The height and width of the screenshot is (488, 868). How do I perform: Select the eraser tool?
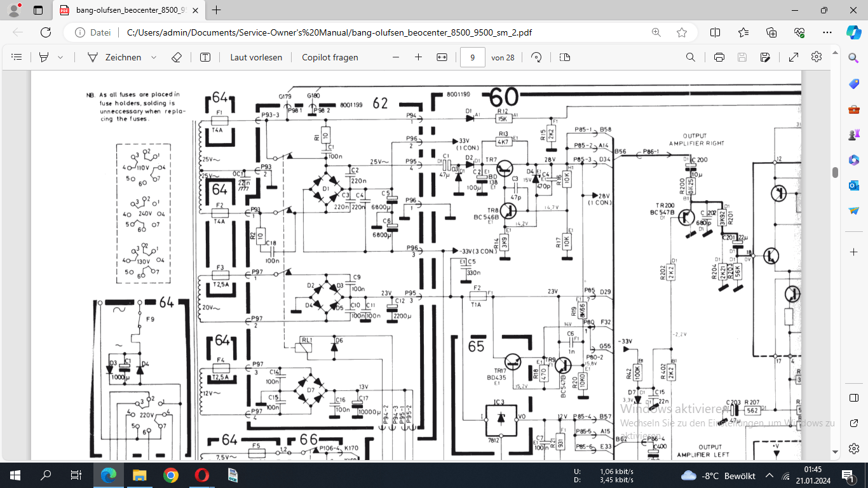point(177,57)
